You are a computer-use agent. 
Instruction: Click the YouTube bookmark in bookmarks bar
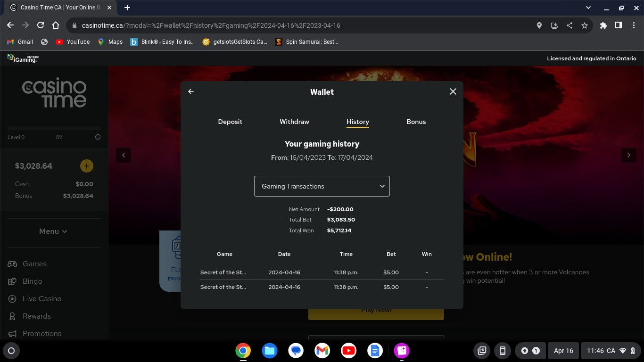click(73, 42)
